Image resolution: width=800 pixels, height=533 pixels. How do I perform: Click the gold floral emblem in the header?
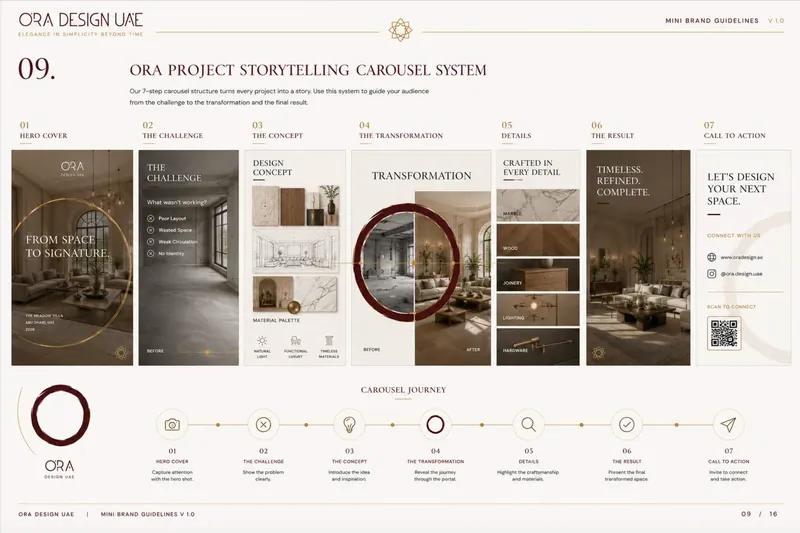click(400, 30)
